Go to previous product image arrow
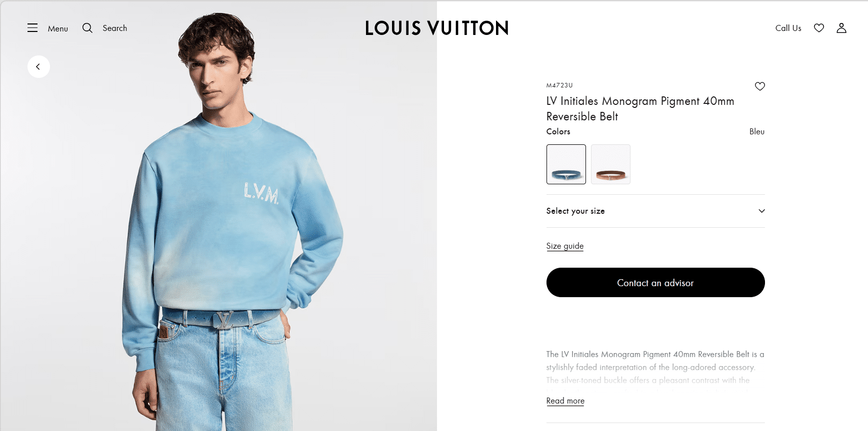868x431 pixels. tap(38, 66)
